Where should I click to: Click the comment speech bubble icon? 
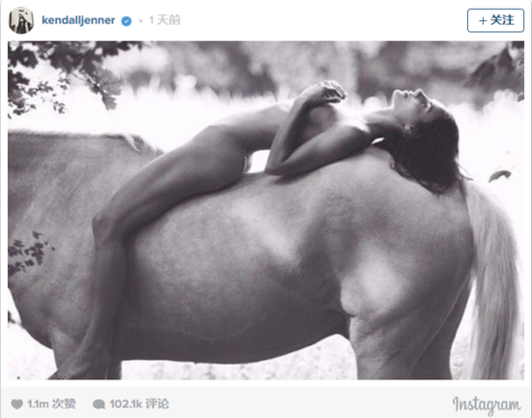99,404
